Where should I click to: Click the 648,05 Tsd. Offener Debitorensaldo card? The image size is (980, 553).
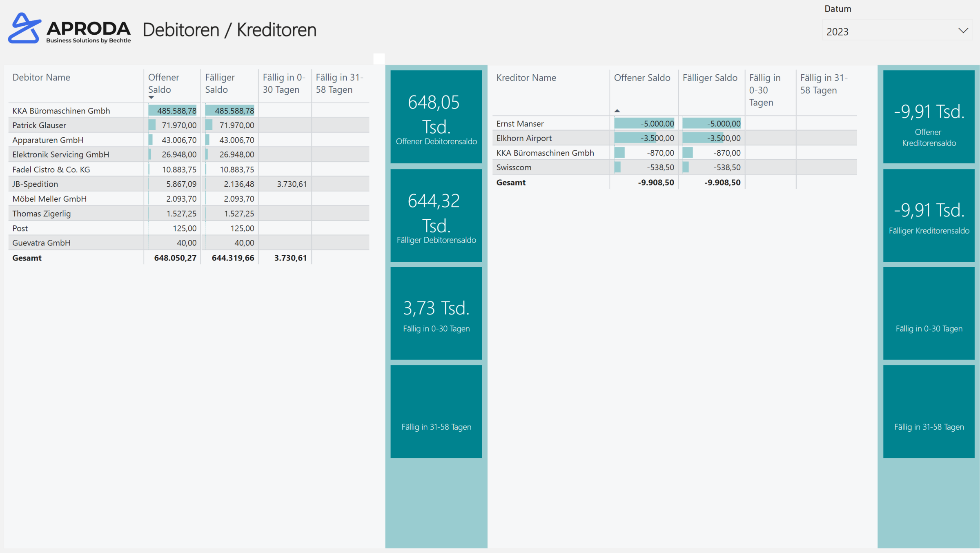click(x=436, y=116)
